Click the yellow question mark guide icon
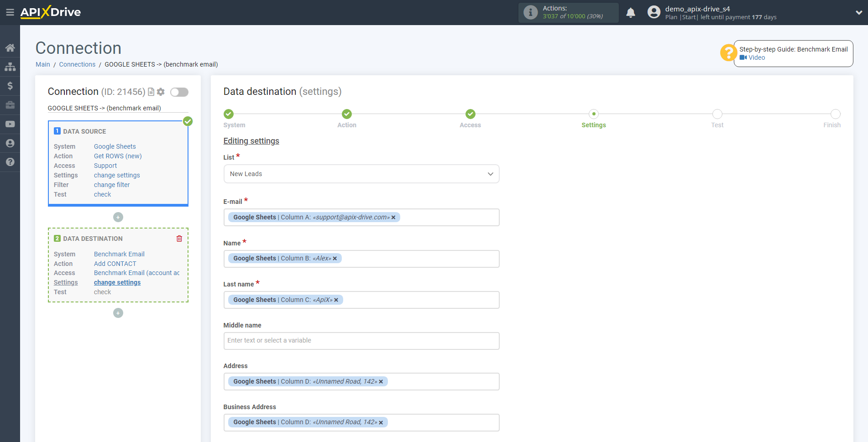This screenshot has width=868, height=442. (728, 52)
